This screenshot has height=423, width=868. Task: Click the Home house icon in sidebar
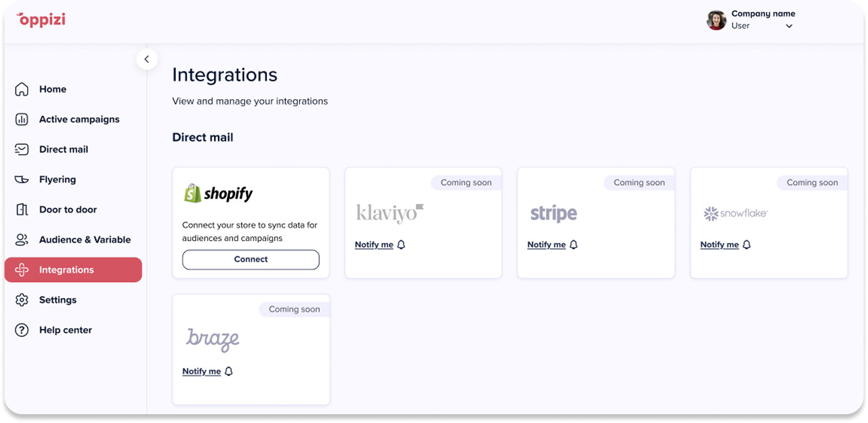click(x=21, y=89)
